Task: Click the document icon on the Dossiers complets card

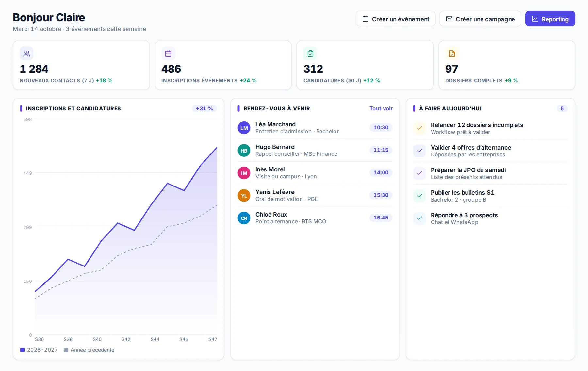Action: pos(452,54)
